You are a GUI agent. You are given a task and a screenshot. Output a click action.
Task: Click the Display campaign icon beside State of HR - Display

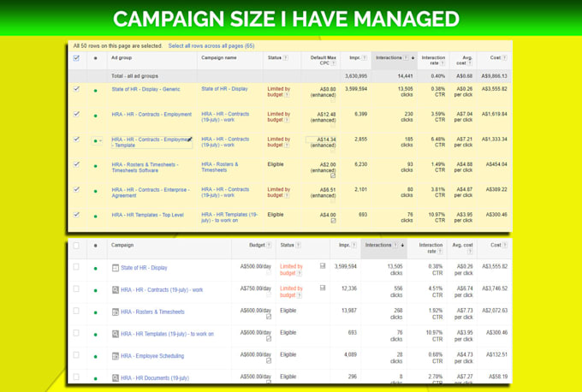click(x=116, y=268)
